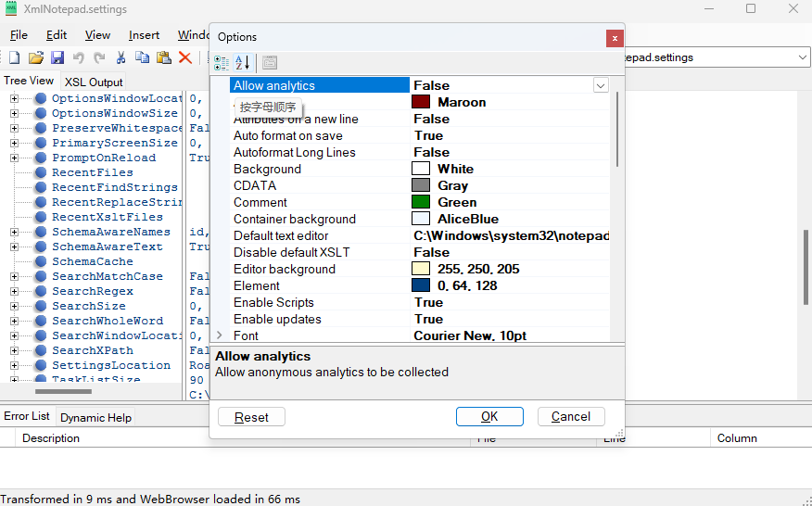Select the Enable Scripts True value
This screenshot has height=506, width=812.
click(x=428, y=303)
